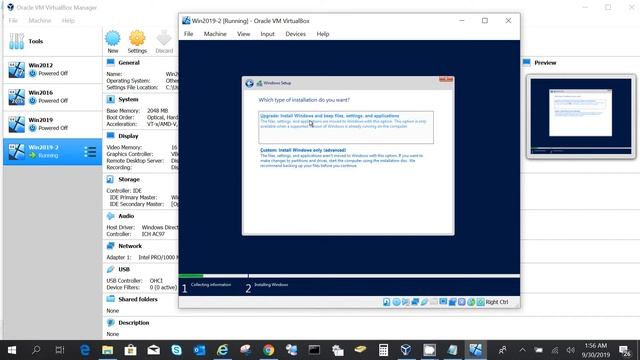Click the Host Driver row under Audio
Screen dimensions: 640x360
click(x=142, y=227)
